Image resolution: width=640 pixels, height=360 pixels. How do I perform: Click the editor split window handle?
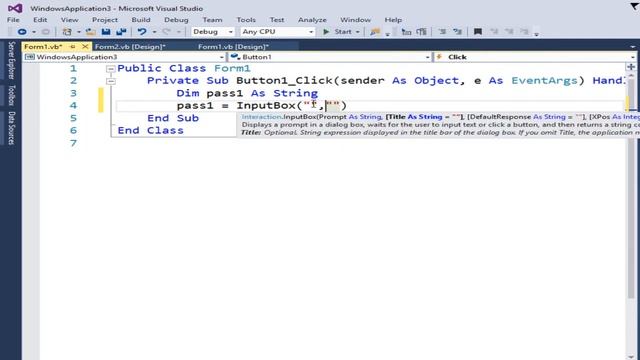pos(631,67)
